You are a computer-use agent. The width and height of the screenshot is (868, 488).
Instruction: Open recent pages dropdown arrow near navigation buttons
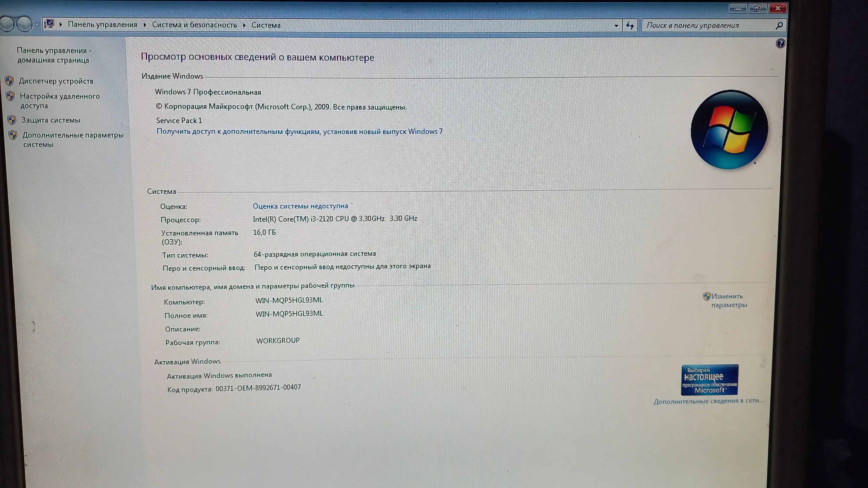37,25
